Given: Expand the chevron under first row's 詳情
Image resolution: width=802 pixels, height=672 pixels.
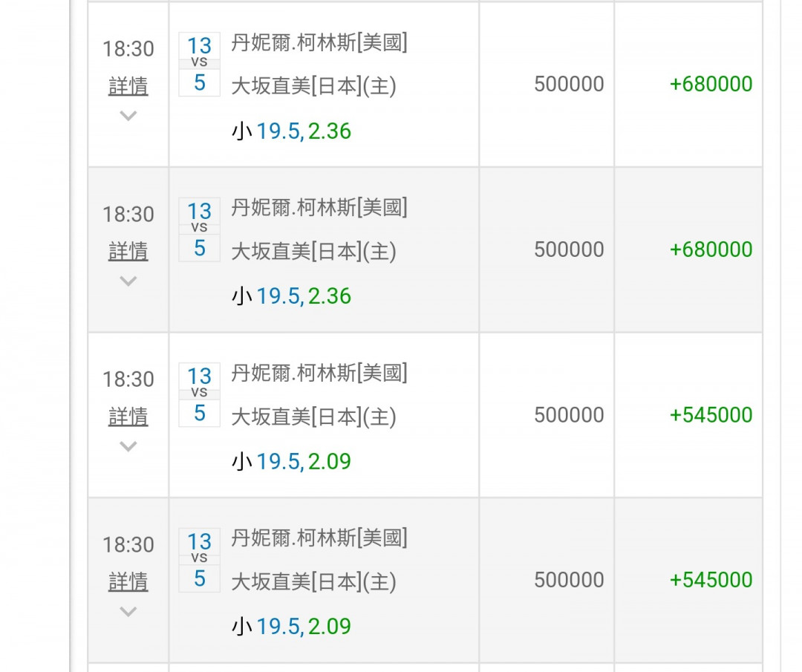Looking at the screenshot, I should tap(128, 116).
